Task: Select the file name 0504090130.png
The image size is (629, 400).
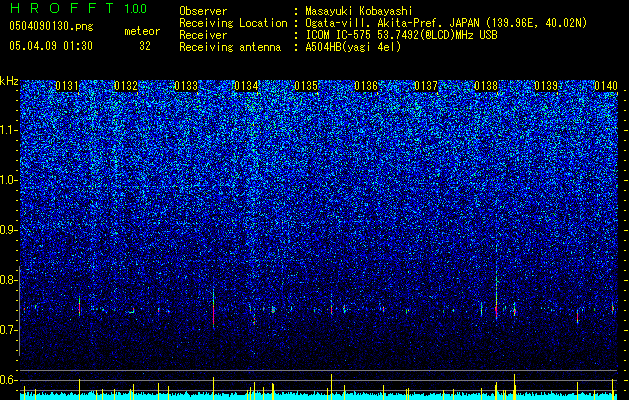Action: 51,27
